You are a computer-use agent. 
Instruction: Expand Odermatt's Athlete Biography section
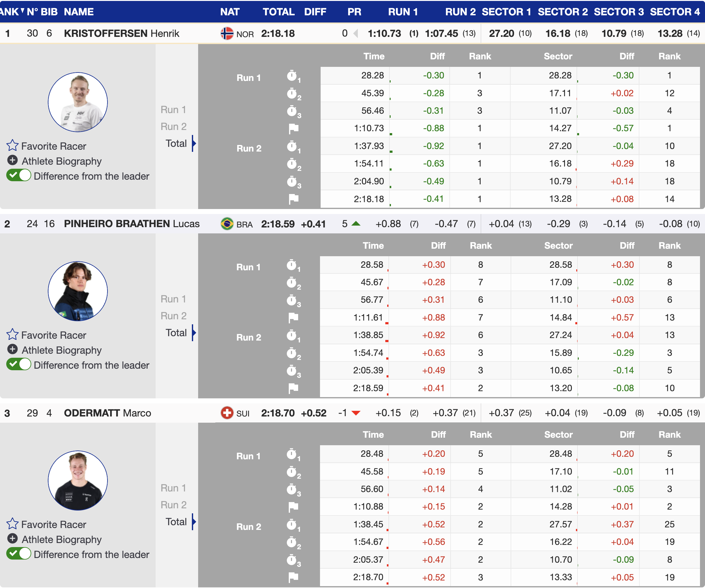coord(12,539)
